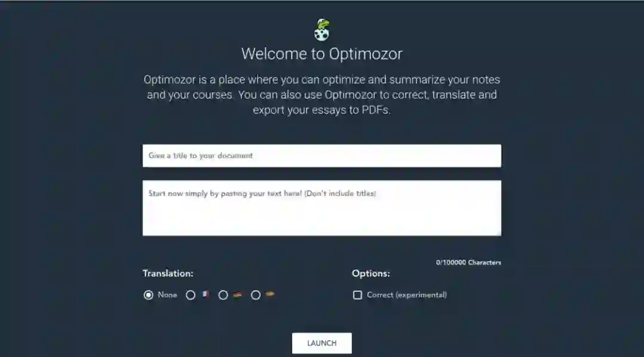Image resolution: width=644 pixels, height=357 pixels.
Task: Click the 'Options:' section label
Action: [371, 273]
